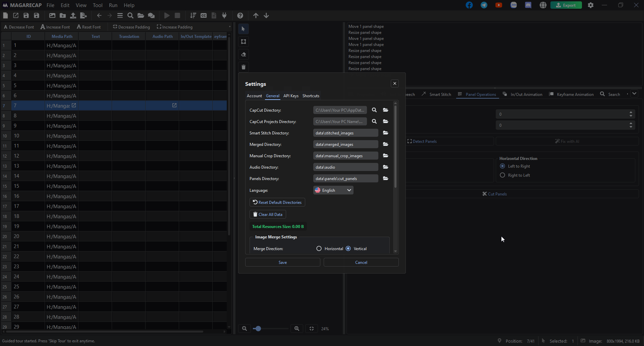Click the move down arrow icon
The height and width of the screenshot is (346, 644).
tap(266, 15)
